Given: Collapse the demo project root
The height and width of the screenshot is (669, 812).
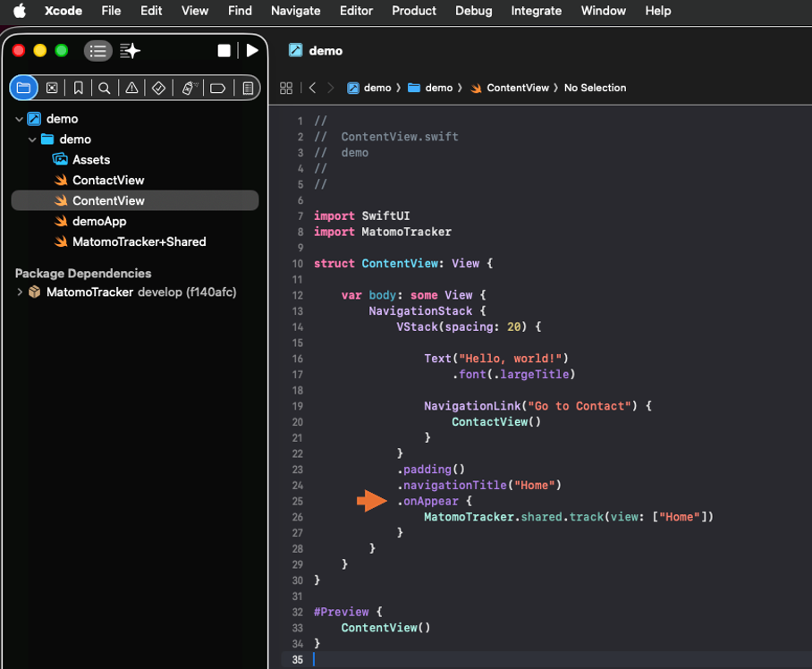Looking at the screenshot, I should tap(19, 119).
